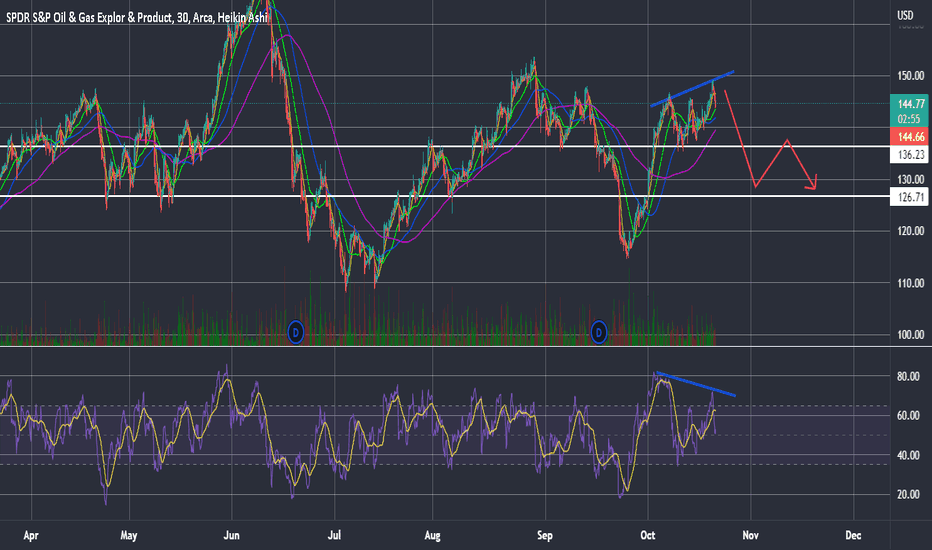The width and height of the screenshot is (932, 550).
Task: Click the Apr label on time axis
Action: [31, 536]
